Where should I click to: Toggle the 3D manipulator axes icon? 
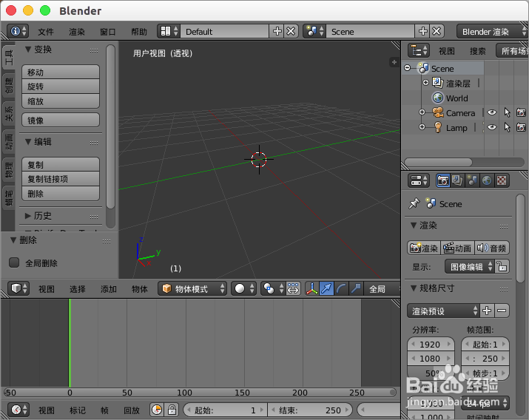tap(312, 288)
